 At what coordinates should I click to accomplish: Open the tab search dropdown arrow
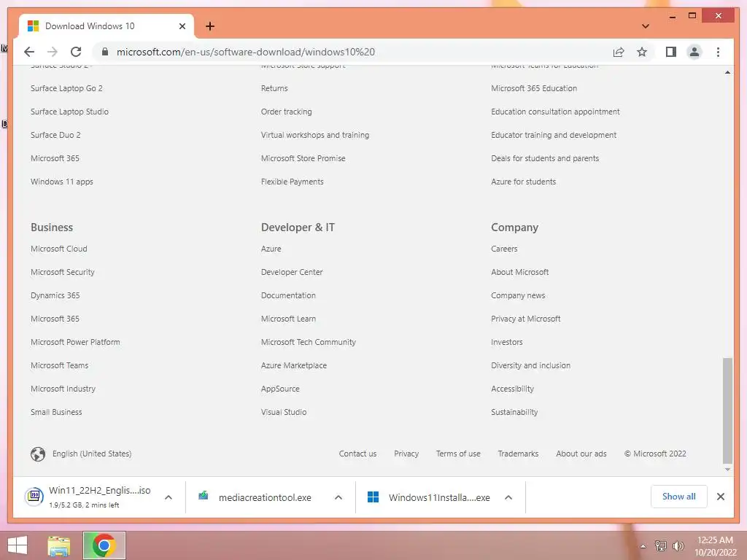(x=645, y=26)
